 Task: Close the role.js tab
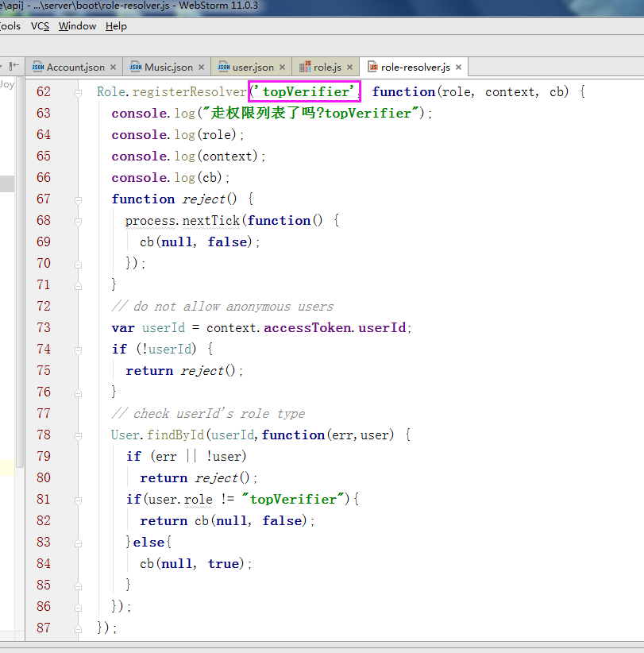point(349,67)
